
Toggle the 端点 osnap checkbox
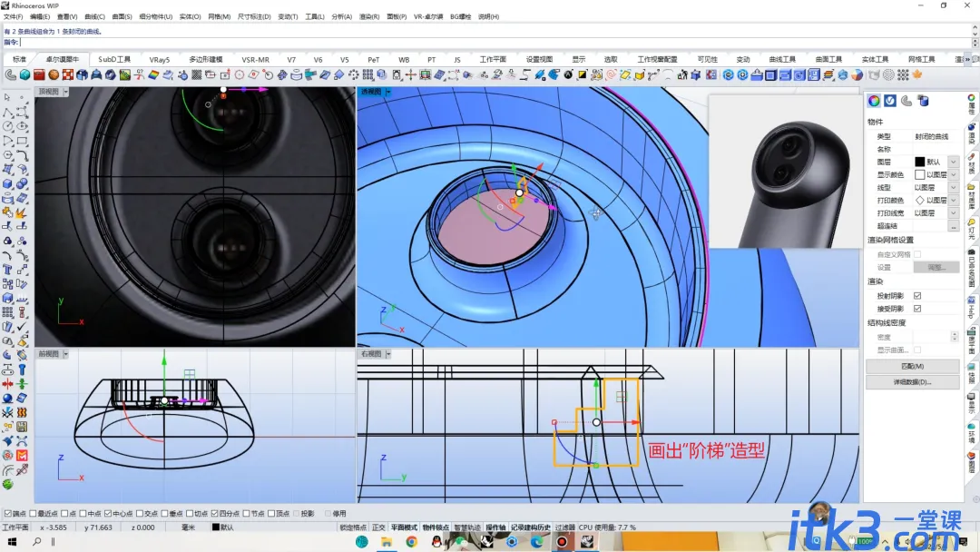click(8, 514)
